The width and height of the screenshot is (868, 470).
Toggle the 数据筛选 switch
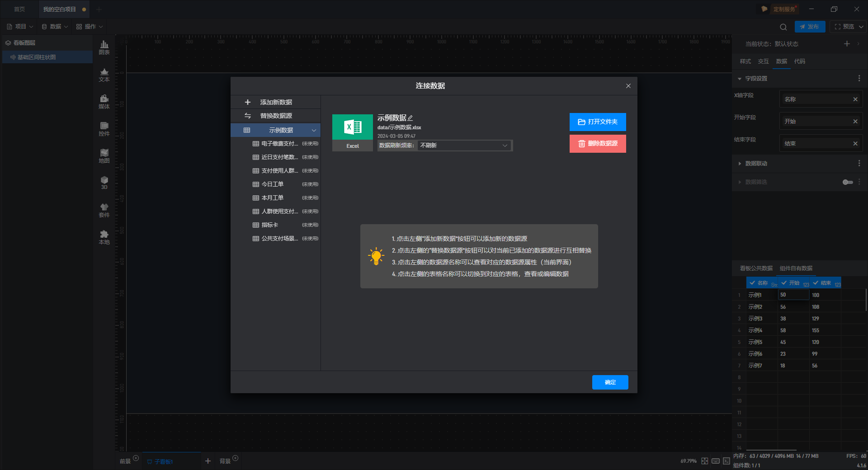tap(848, 182)
